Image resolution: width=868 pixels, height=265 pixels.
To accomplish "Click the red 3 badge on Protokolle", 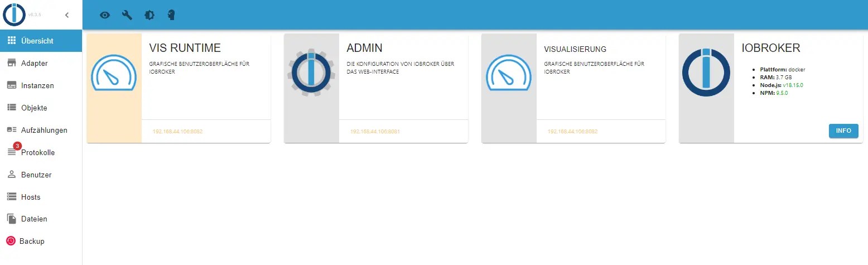I will coord(17,146).
